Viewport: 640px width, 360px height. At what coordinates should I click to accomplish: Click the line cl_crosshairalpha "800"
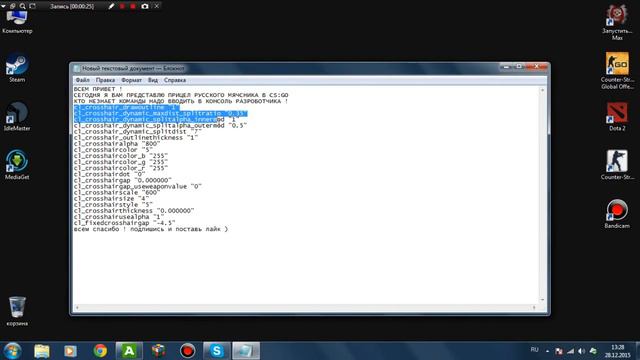tap(117, 144)
